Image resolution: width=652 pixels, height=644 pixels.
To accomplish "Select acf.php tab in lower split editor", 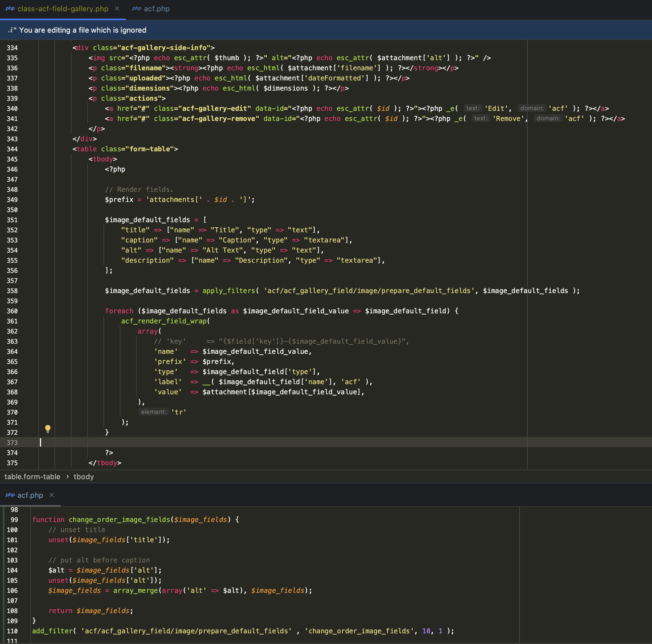I will [30, 495].
